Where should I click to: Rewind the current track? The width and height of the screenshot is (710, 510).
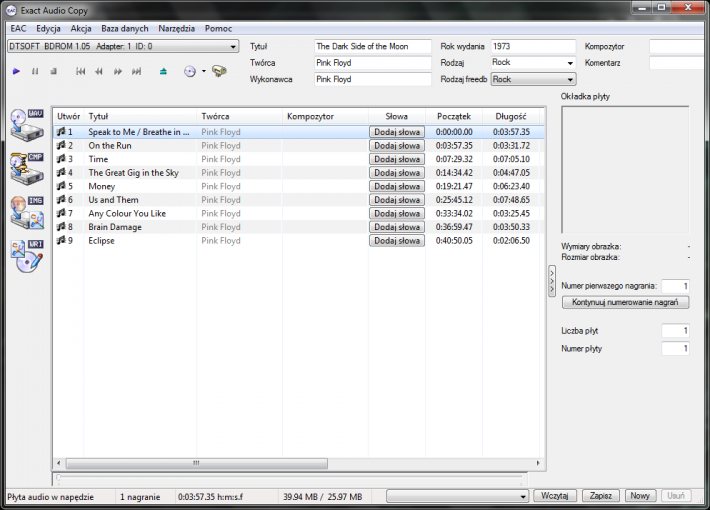point(99,71)
